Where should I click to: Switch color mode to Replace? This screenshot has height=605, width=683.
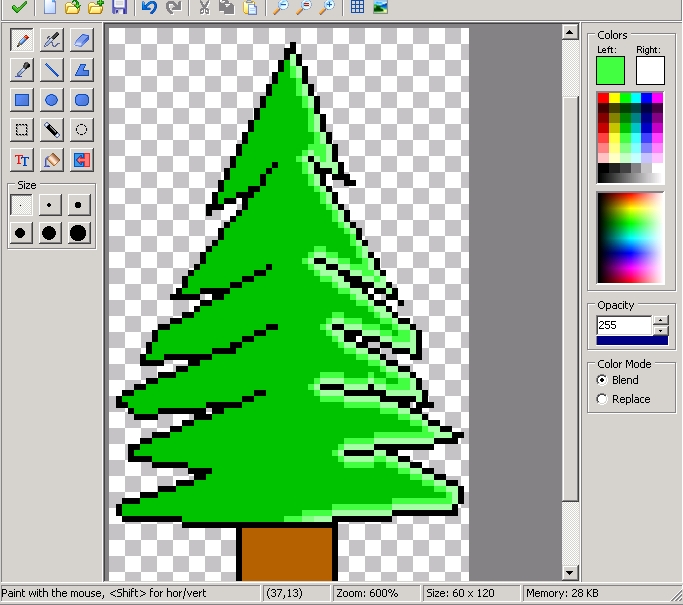click(602, 399)
